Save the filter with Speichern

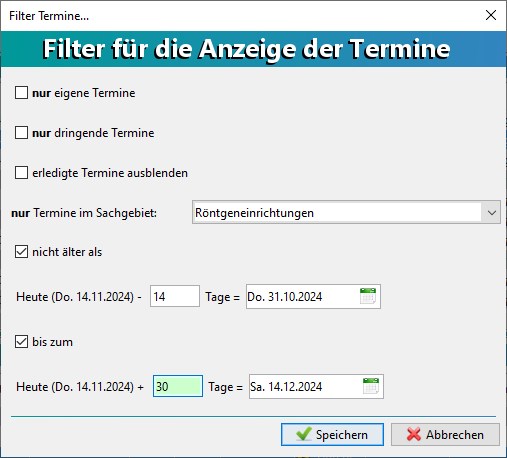[332, 434]
